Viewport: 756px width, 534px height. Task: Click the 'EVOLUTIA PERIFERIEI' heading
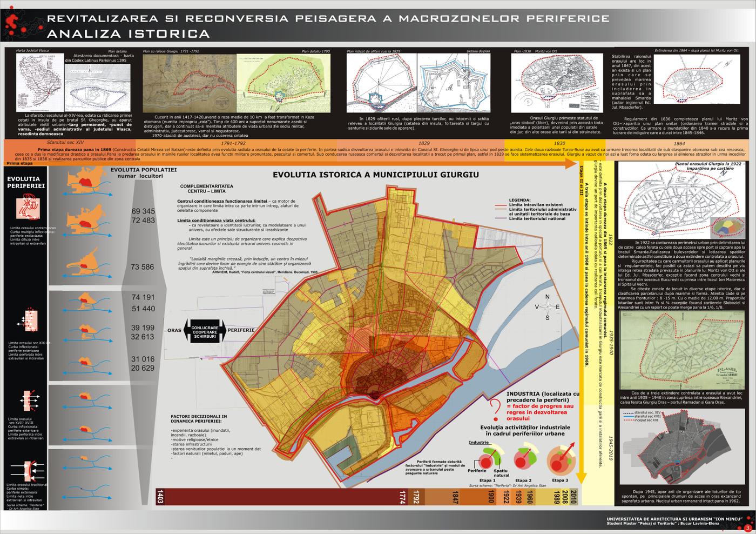[26, 182]
